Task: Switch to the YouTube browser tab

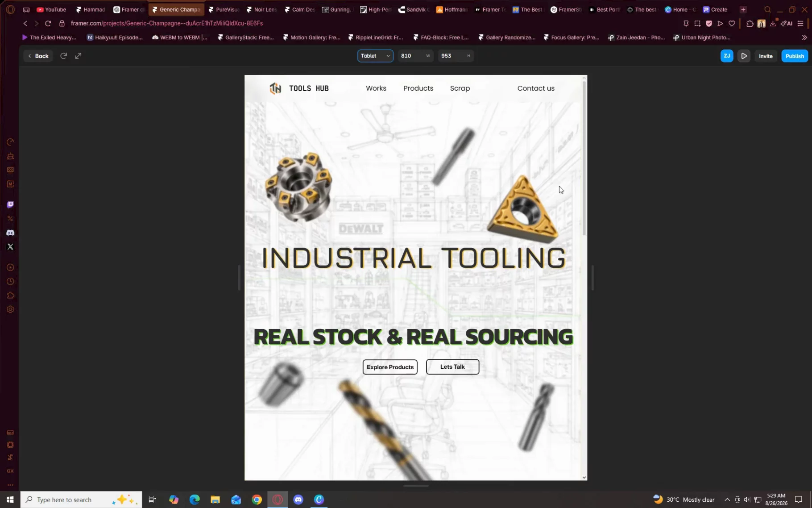Action: (51, 9)
